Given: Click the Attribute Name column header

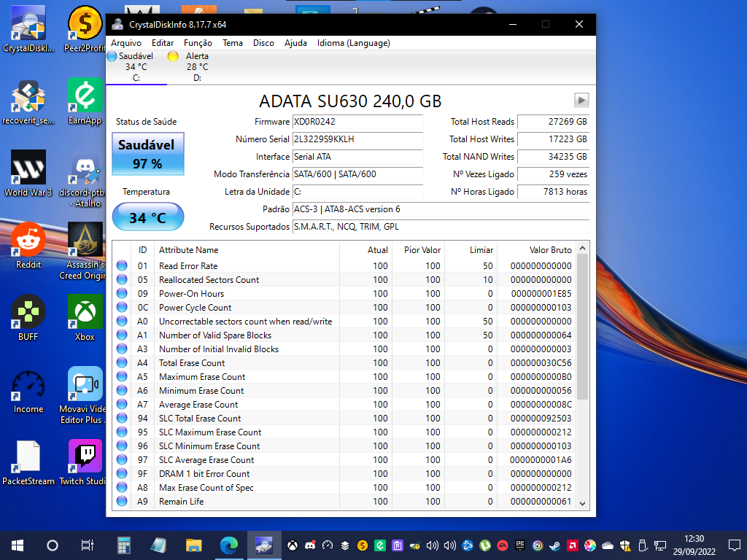Looking at the screenshot, I should point(247,250).
